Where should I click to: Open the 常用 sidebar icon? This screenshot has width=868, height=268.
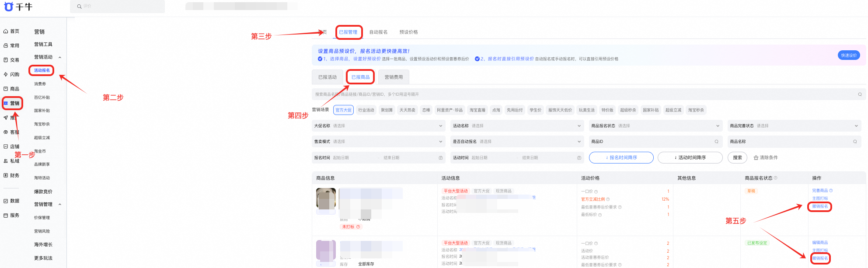pyautogui.click(x=6, y=45)
